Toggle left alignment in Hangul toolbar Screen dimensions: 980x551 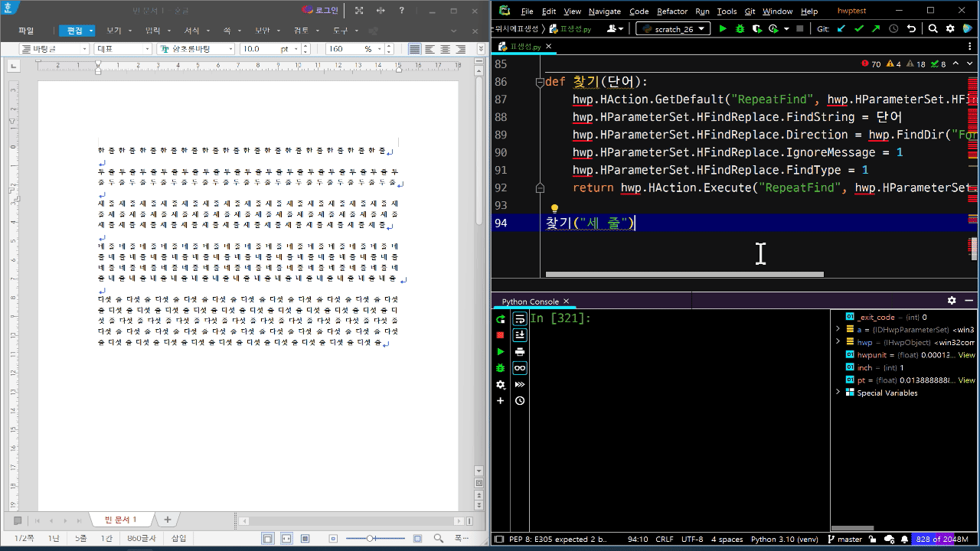pyautogui.click(x=430, y=49)
